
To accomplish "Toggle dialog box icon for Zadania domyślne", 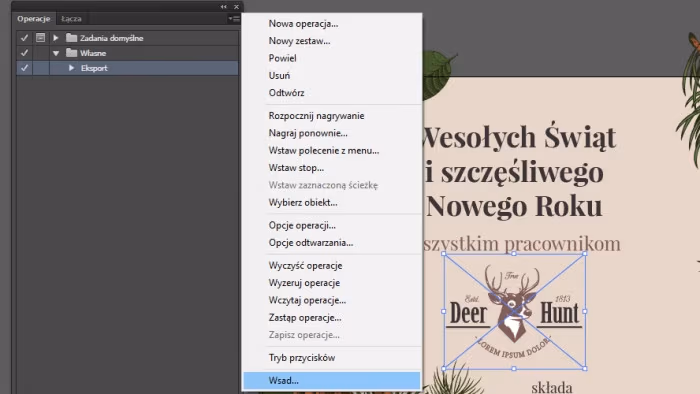I will click(x=41, y=38).
